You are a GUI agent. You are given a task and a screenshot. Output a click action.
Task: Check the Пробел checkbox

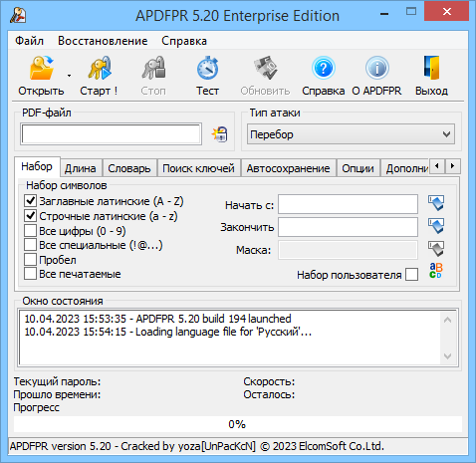tap(30, 260)
